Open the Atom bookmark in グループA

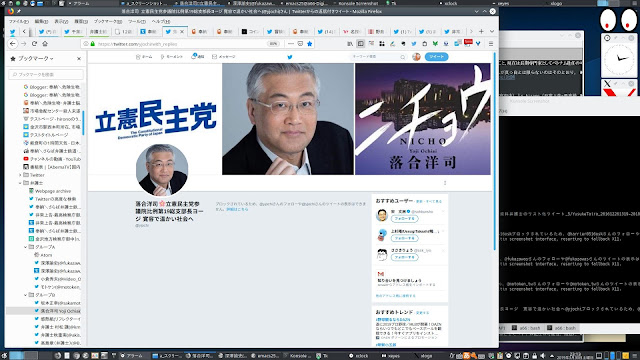tap(44, 255)
